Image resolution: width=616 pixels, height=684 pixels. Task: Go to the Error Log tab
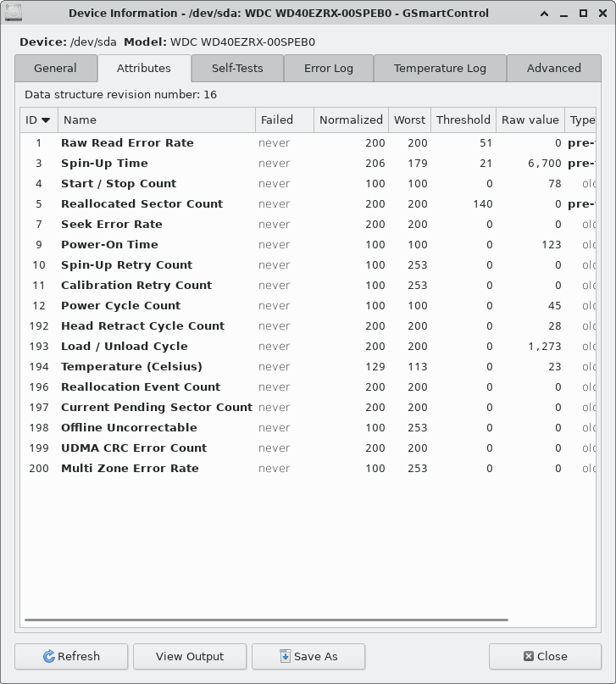tap(328, 68)
